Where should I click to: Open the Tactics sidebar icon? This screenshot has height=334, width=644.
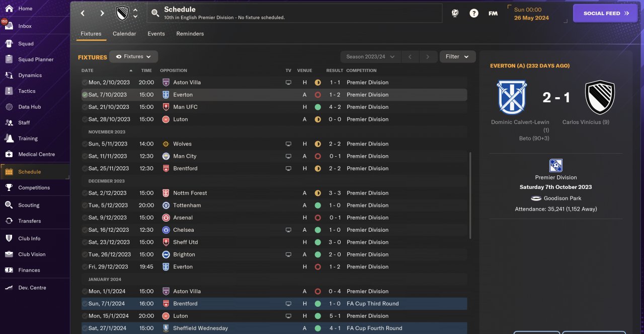[x=9, y=91]
